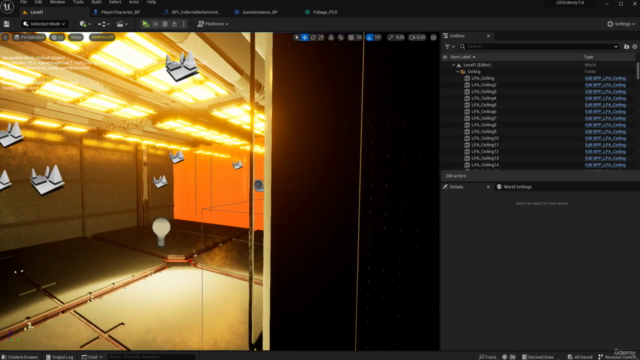
Task: Activate the scale gizmo tool
Action: click(x=321, y=38)
